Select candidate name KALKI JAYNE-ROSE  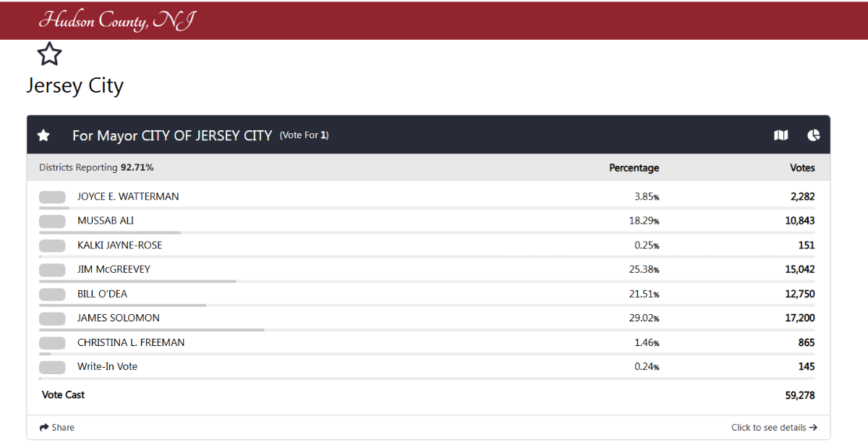[119, 245]
